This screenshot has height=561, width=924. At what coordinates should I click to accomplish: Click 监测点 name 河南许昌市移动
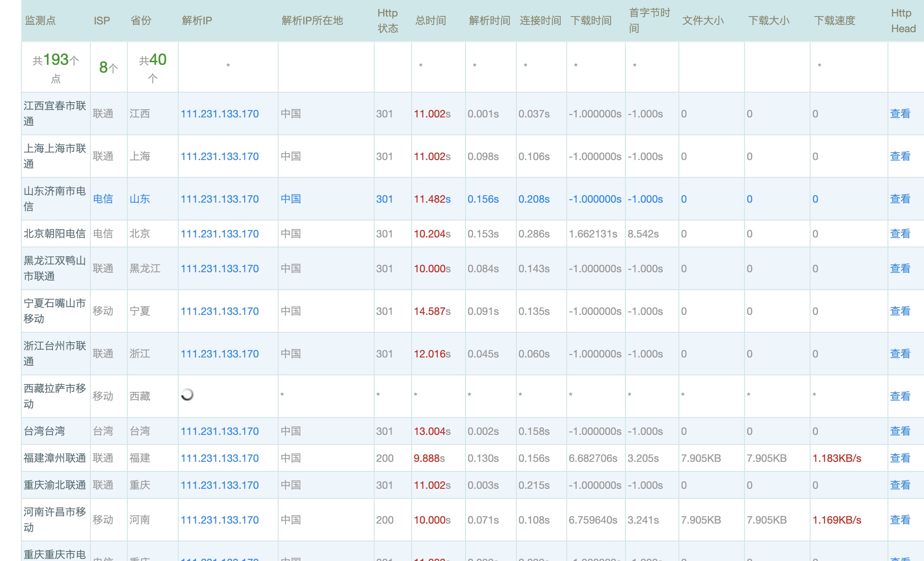point(55,520)
